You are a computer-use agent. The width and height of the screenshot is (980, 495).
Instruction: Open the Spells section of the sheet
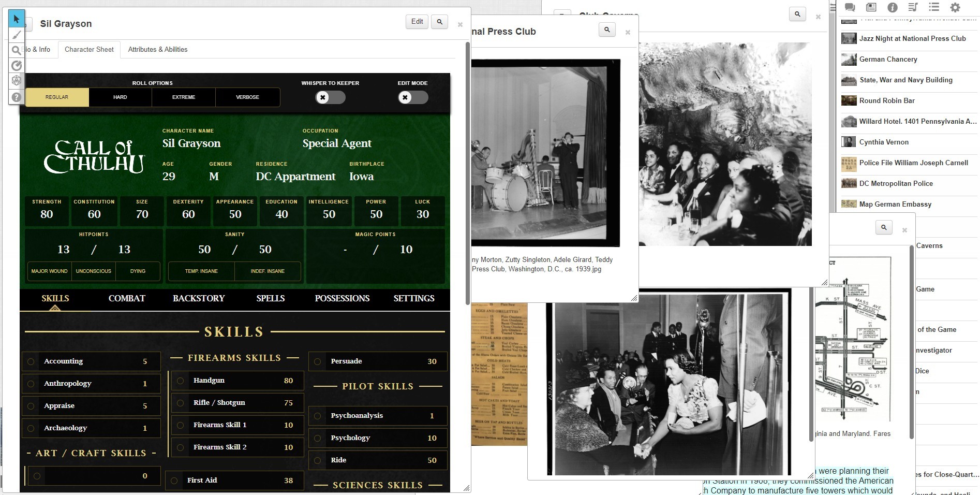271,299
